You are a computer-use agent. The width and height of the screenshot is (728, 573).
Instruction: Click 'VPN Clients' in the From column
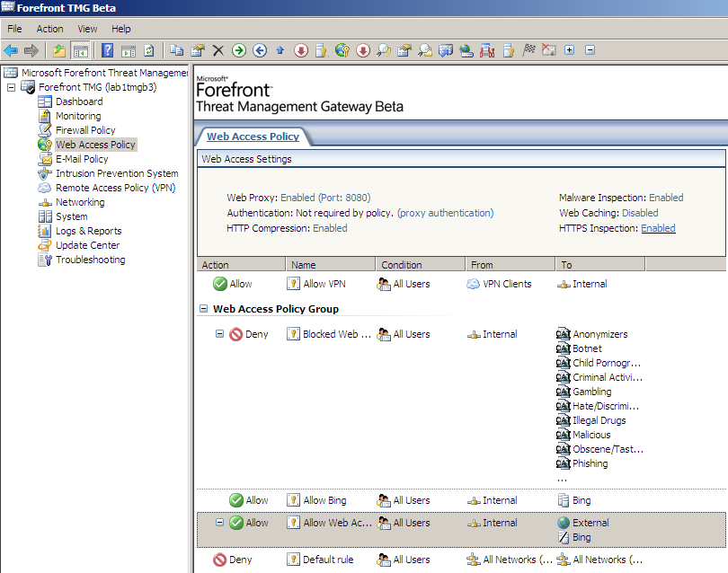point(507,284)
